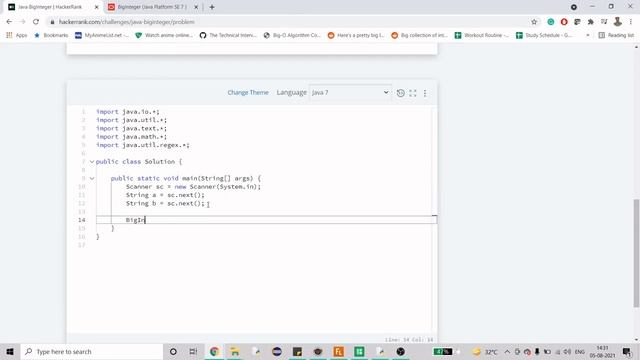Image resolution: width=640 pixels, height=360 pixels.
Task: Open the Big collection of interview bookmark
Action: coord(420,35)
